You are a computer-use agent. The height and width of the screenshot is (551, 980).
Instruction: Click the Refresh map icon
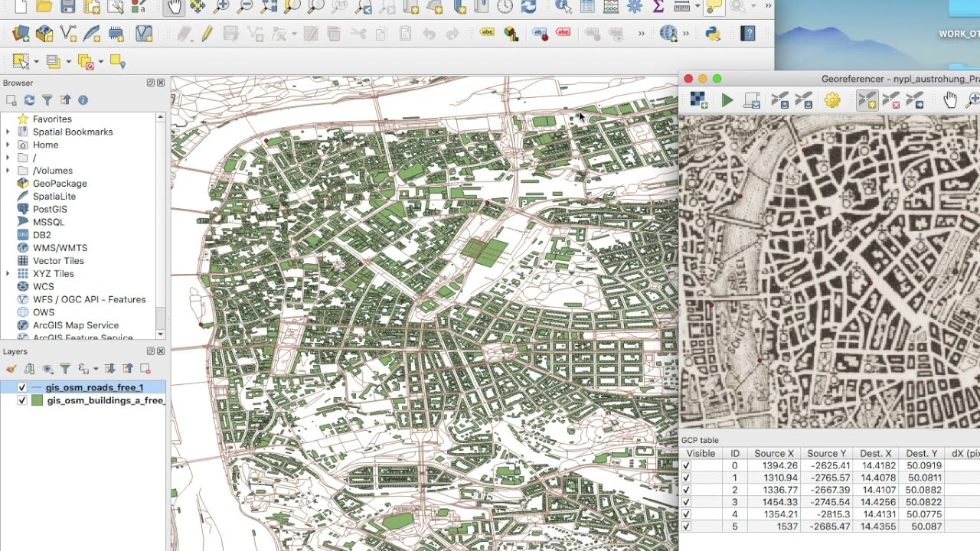pos(528,7)
